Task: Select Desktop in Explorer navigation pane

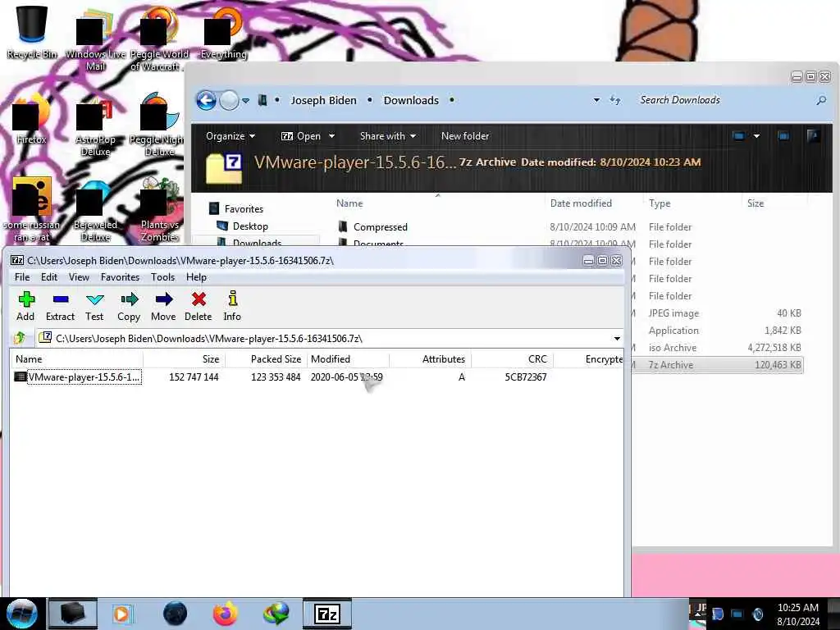Action: pyautogui.click(x=242, y=226)
